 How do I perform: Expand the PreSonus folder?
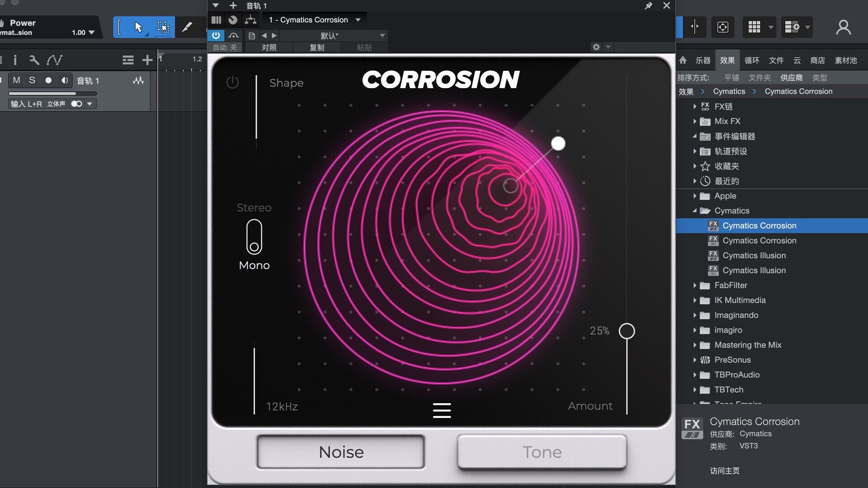[695, 360]
